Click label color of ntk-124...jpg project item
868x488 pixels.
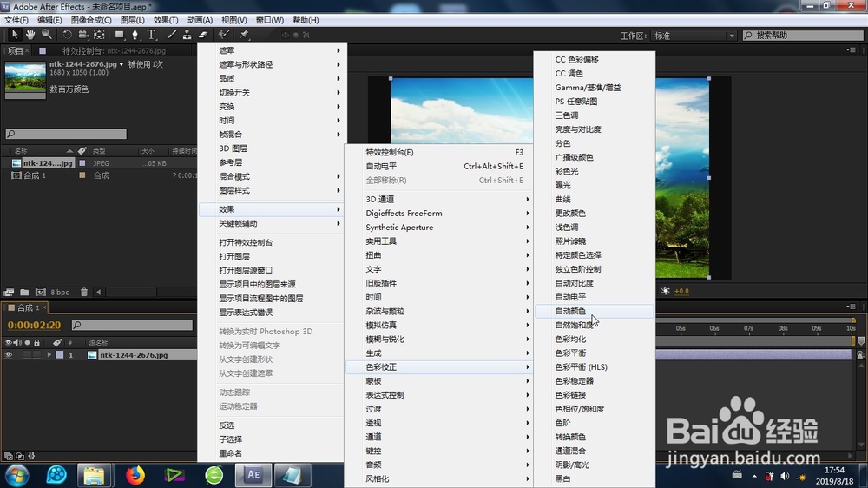point(82,163)
